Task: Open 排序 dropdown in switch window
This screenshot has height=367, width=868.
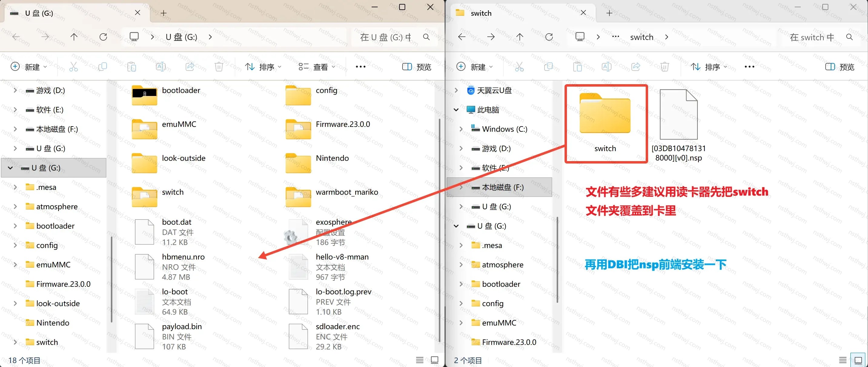Action: tap(709, 67)
